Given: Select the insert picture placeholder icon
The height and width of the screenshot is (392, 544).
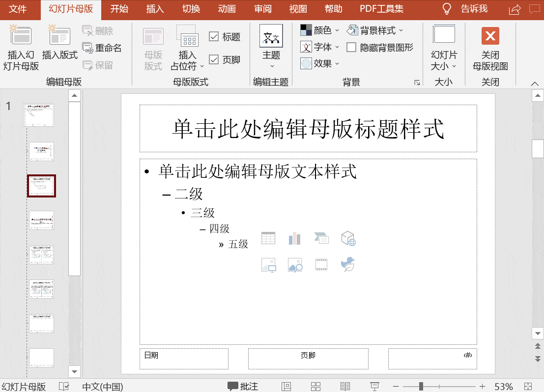Looking at the screenshot, I should [268, 265].
